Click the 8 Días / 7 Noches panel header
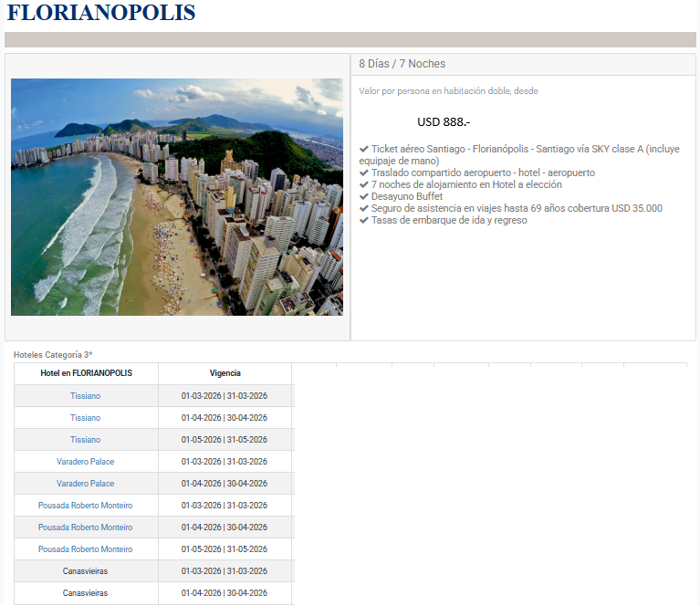Viewport: 700px width, 606px height. 402,64
